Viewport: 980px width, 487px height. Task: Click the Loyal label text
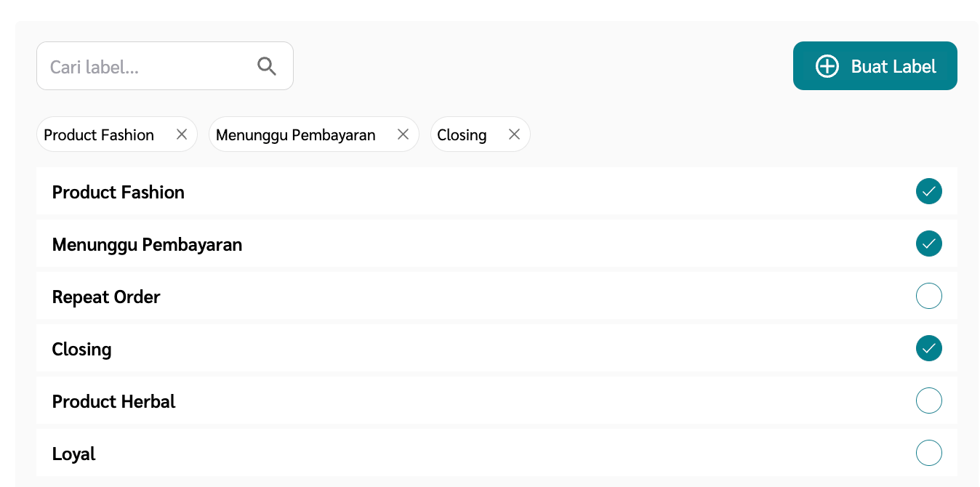point(73,453)
